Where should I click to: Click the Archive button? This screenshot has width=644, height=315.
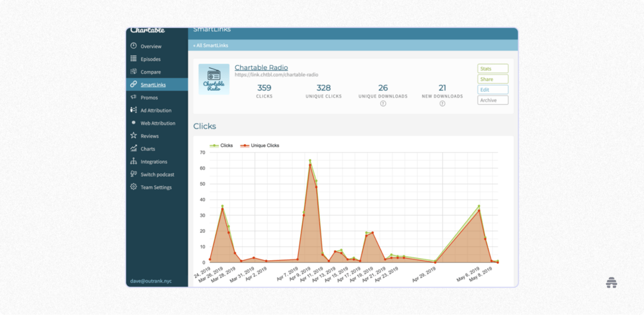(x=493, y=100)
